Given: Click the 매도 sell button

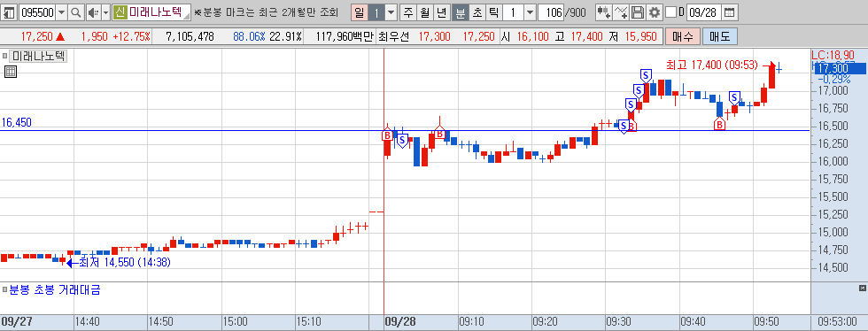Looking at the screenshot, I should click(x=719, y=37).
